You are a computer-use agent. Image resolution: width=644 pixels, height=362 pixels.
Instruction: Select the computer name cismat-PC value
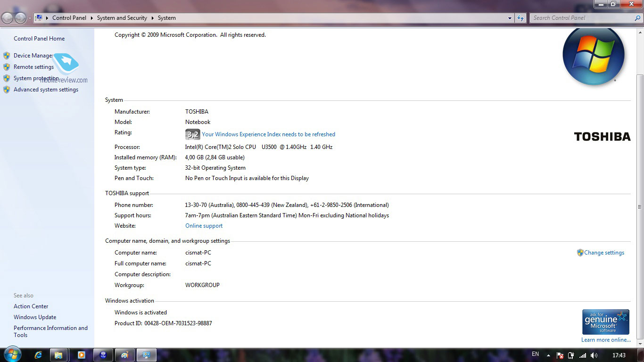(x=198, y=253)
